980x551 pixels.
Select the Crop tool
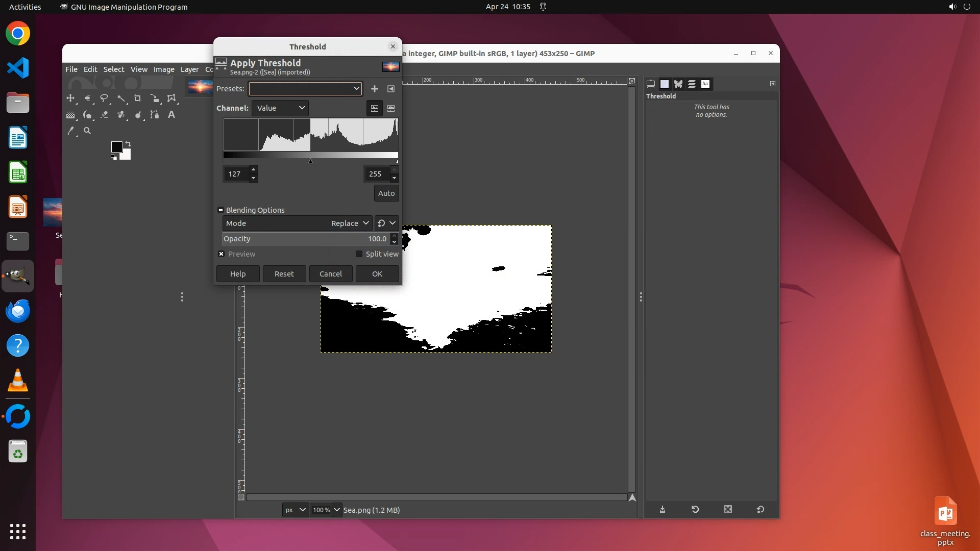(x=138, y=98)
